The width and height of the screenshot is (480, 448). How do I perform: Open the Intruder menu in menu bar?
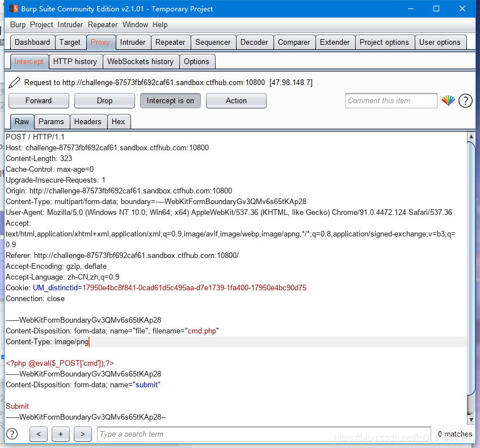[70, 25]
